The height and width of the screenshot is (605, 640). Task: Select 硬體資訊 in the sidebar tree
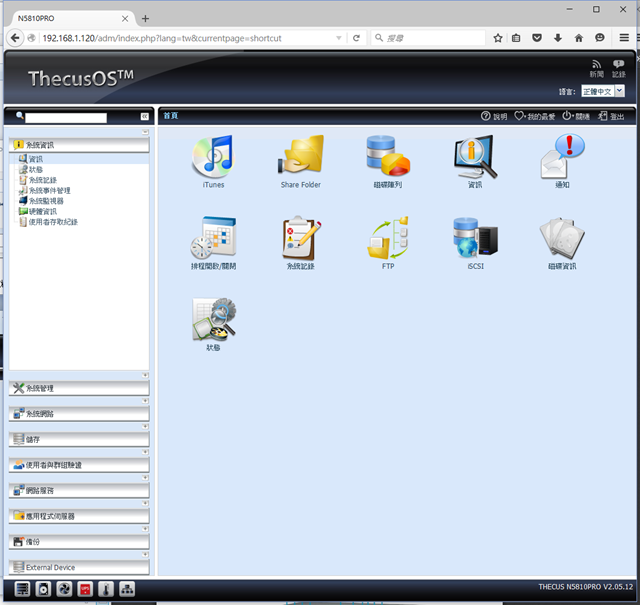coord(42,211)
